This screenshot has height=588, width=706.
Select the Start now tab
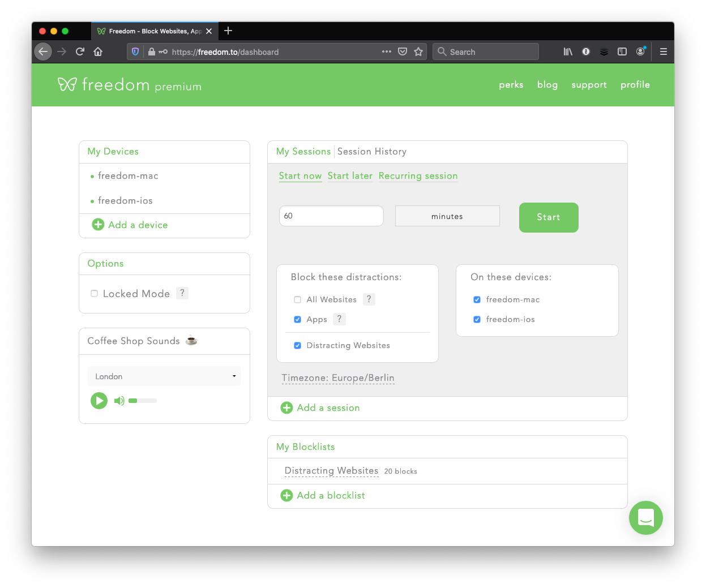300,176
